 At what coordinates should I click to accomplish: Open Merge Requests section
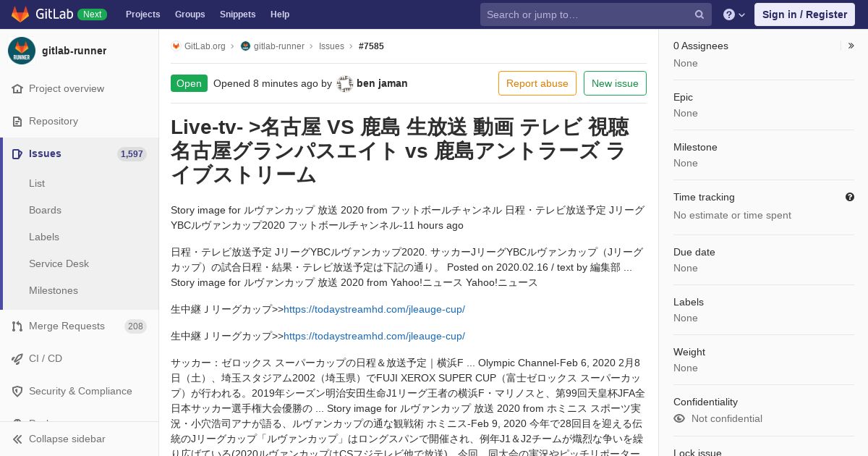67,326
